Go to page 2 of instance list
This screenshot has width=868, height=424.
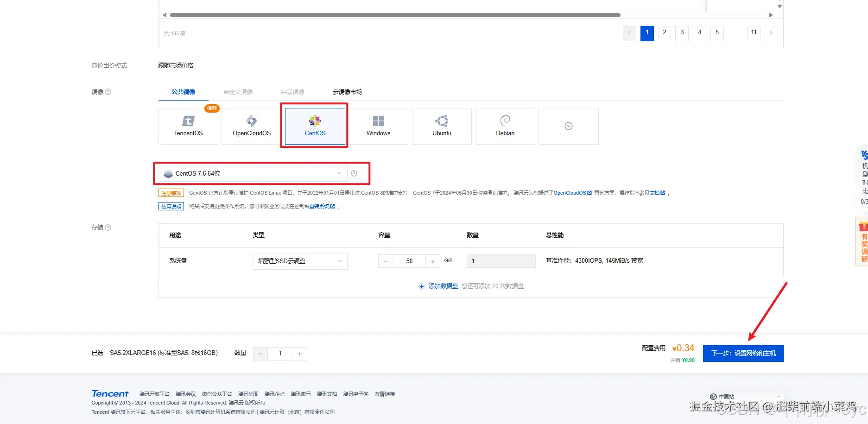(x=665, y=33)
